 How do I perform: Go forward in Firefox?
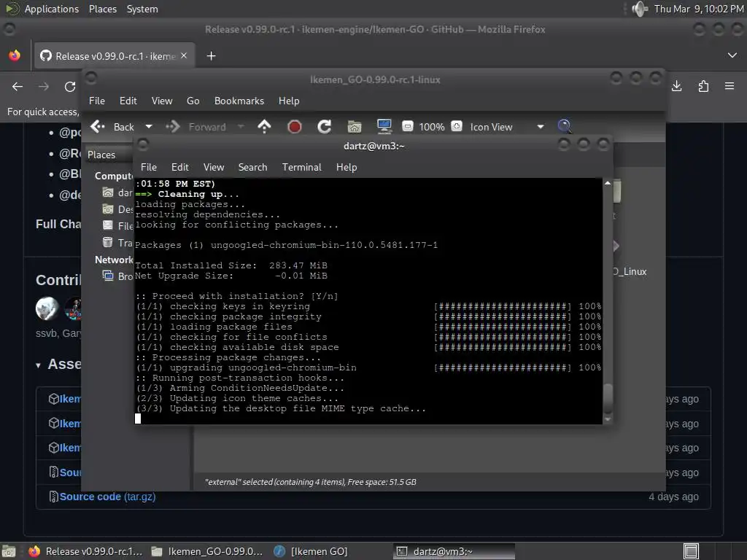point(43,86)
